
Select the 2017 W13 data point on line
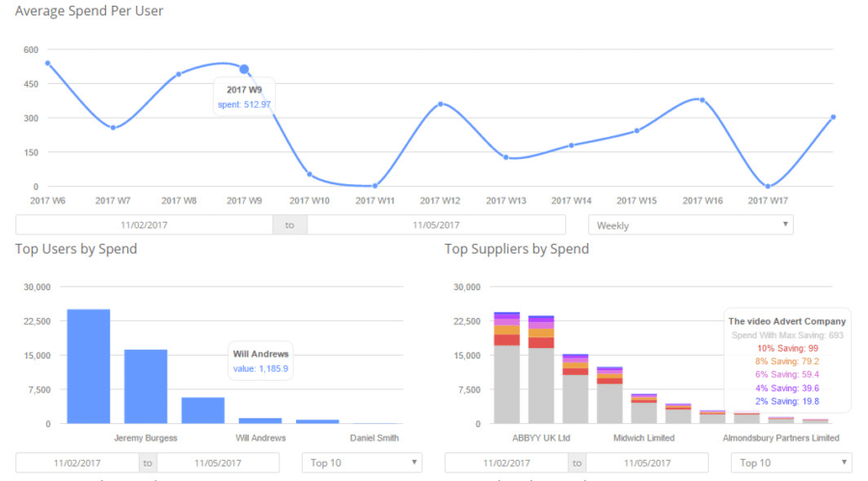click(x=506, y=157)
